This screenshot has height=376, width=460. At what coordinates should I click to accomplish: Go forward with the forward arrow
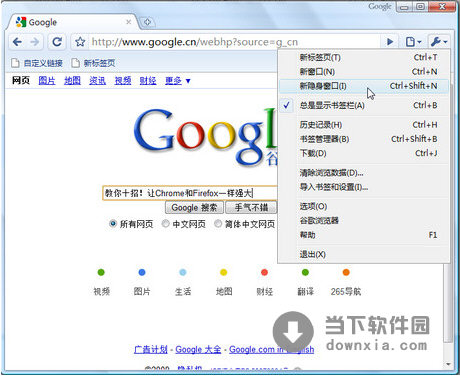34,42
